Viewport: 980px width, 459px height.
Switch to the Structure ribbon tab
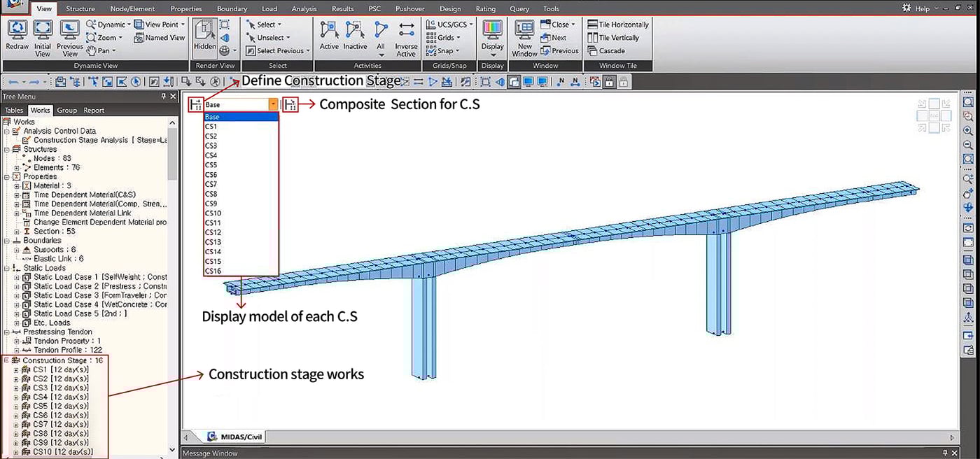pos(80,9)
